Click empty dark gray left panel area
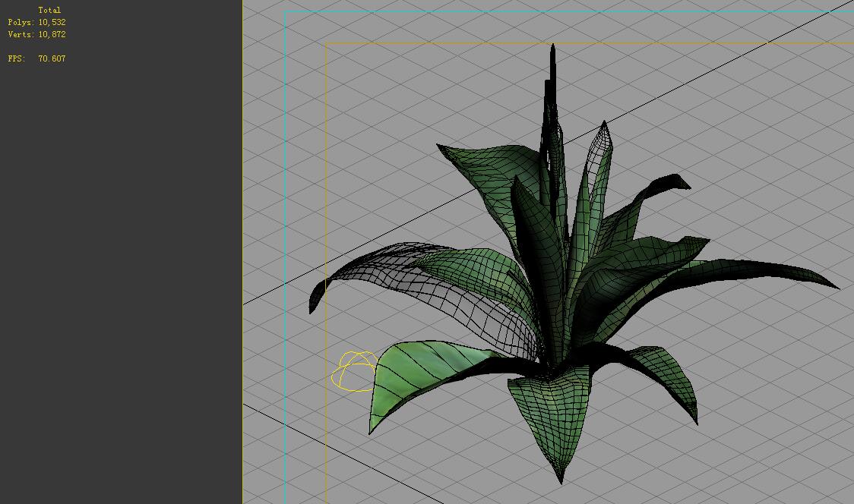This screenshot has height=504, width=854. 122,266
